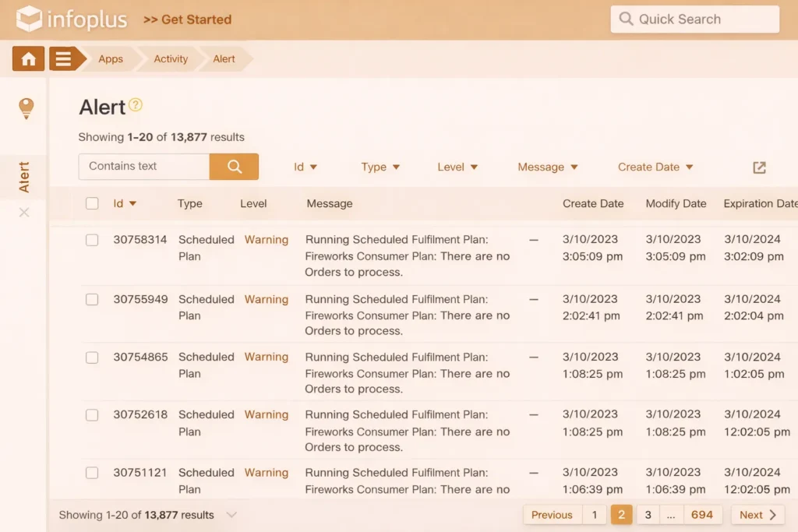Open the Type filter dropdown
798x532 pixels.
pyautogui.click(x=380, y=167)
